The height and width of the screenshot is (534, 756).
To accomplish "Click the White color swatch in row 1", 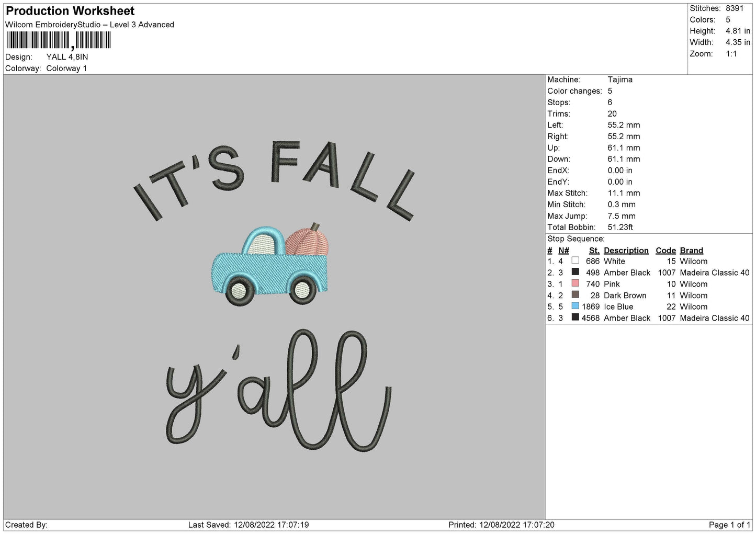I will point(576,260).
